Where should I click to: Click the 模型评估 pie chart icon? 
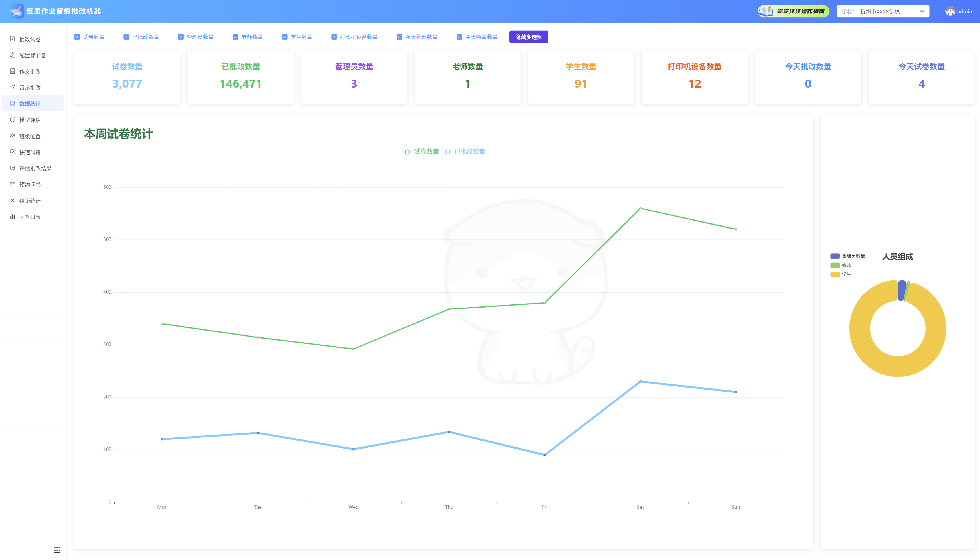click(12, 120)
